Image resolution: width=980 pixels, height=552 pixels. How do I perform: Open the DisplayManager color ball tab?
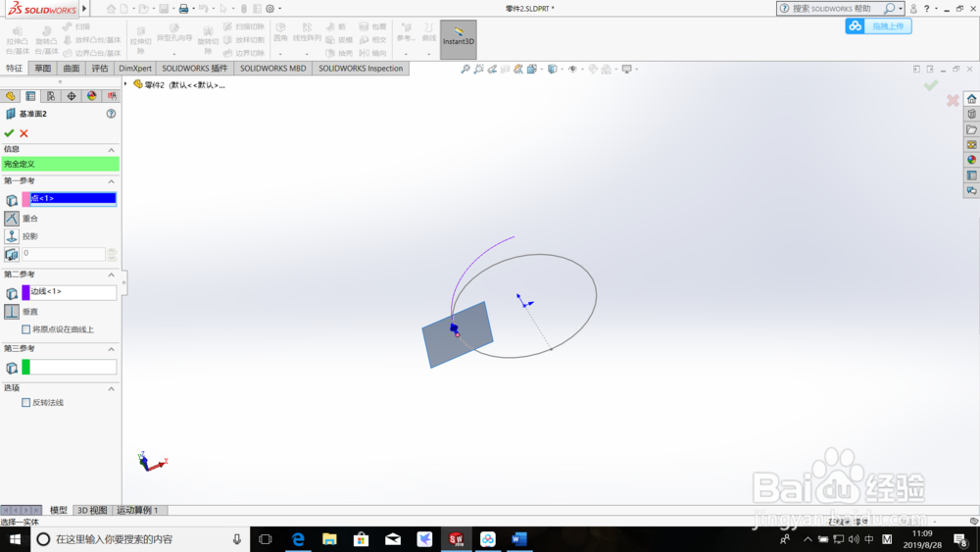pos(92,96)
